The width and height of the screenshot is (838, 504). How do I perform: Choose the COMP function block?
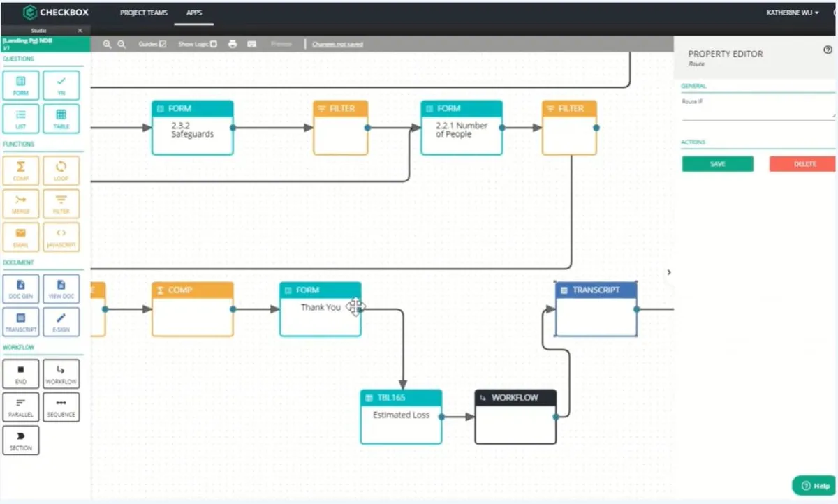[x=21, y=170]
